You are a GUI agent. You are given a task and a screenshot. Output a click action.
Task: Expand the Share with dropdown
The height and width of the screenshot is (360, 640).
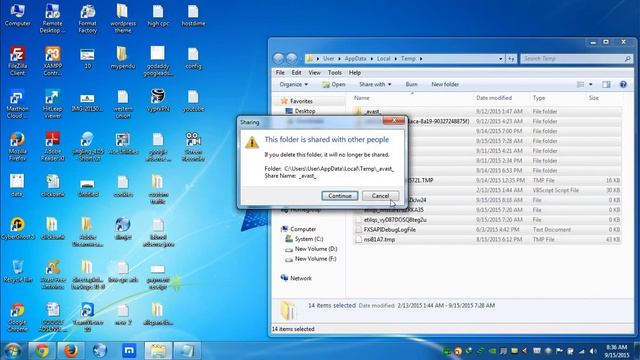click(375, 84)
